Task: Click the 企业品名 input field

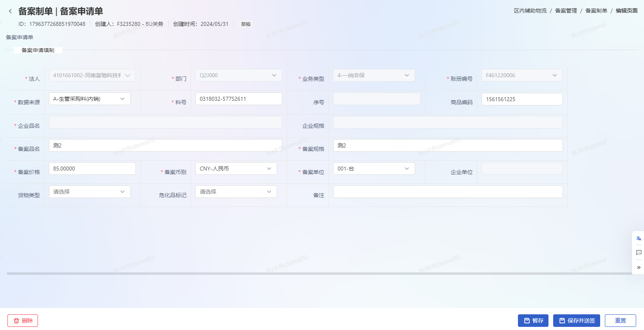Action: pyautogui.click(x=166, y=122)
